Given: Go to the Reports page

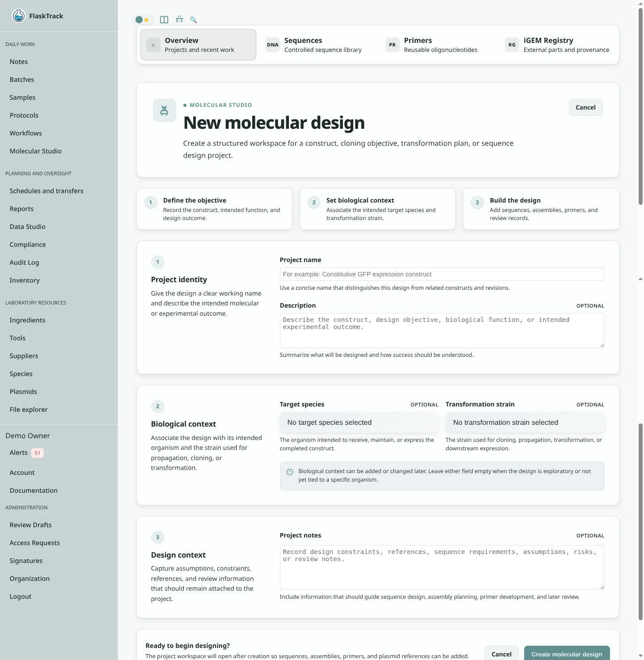Looking at the screenshot, I should (x=21, y=209).
